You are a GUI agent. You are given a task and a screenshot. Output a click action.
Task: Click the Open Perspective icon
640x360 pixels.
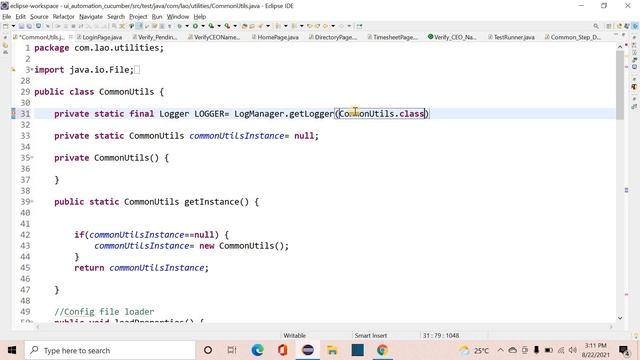tap(609, 26)
